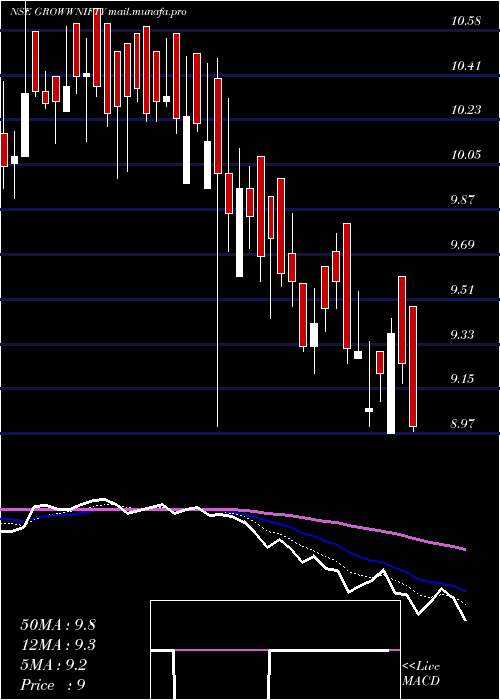This screenshot has height=700, width=500.
Task: Click the 12MA : 9.3 readout
Action: (58, 645)
